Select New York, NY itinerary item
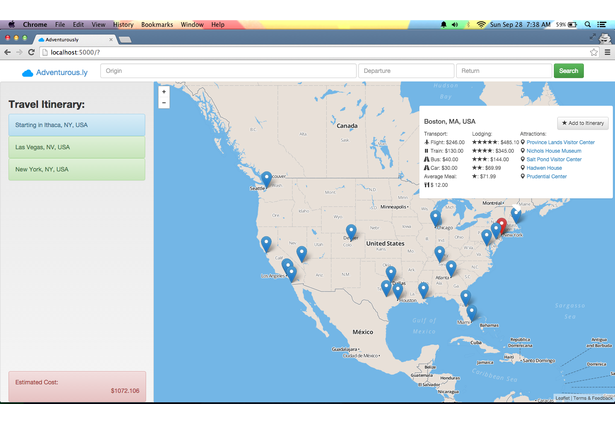The width and height of the screenshot is (615, 424). 77,169
